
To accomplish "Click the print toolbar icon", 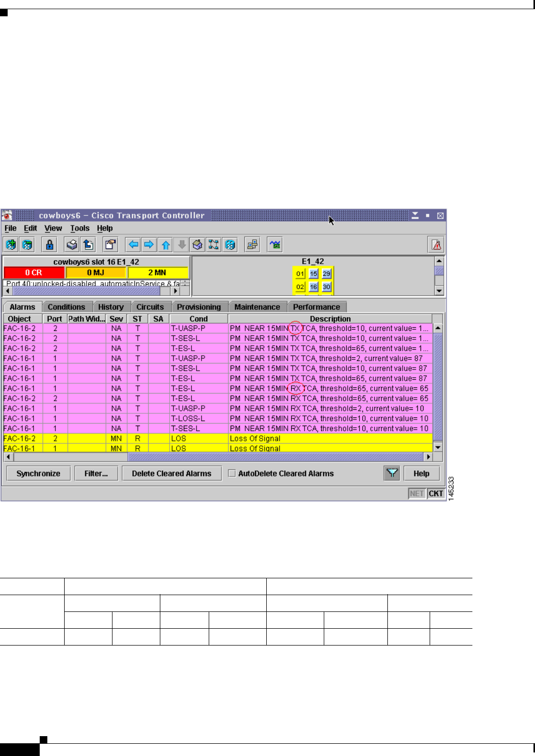I will click(x=72, y=245).
